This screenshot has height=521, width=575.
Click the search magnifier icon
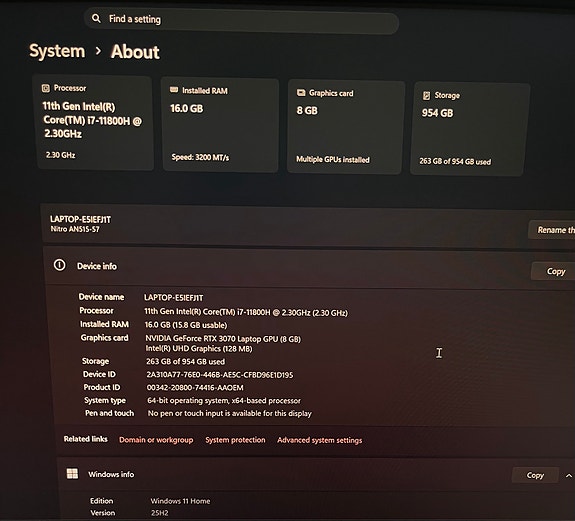pyautogui.click(x=96, y=18)
